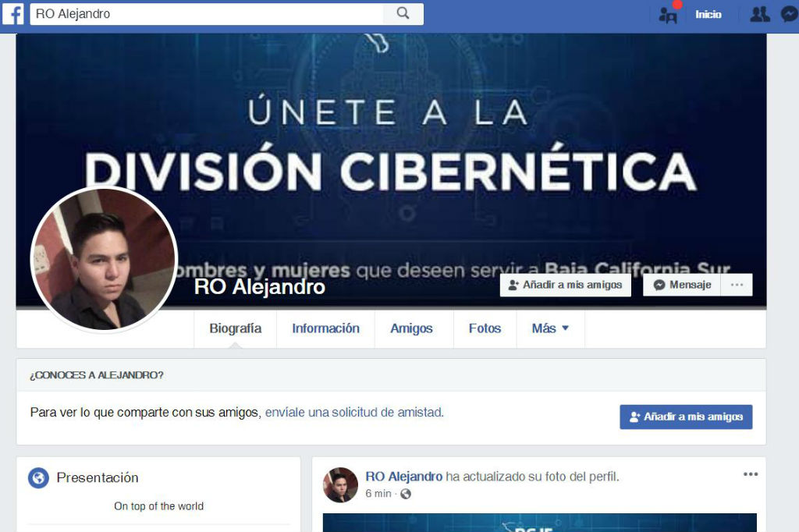
Task: Open profile more options ellipsis button
Action: (x=737, y=285)
